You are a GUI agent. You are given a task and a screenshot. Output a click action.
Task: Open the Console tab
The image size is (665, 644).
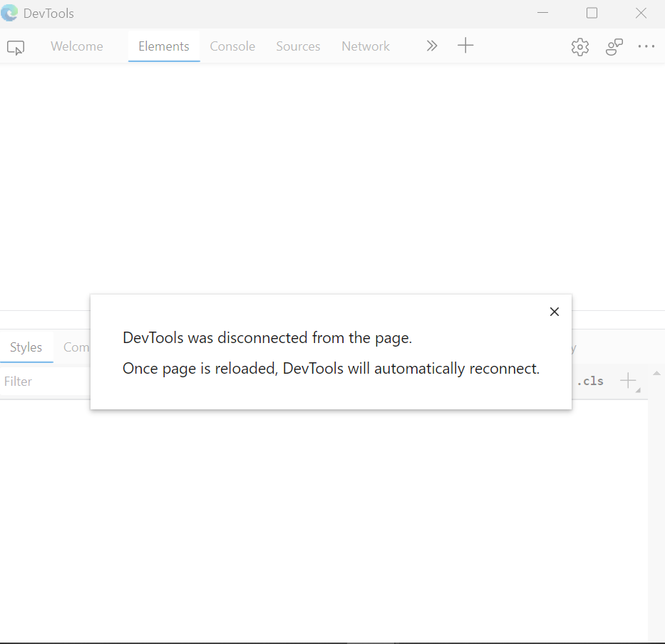click(232, 46)
